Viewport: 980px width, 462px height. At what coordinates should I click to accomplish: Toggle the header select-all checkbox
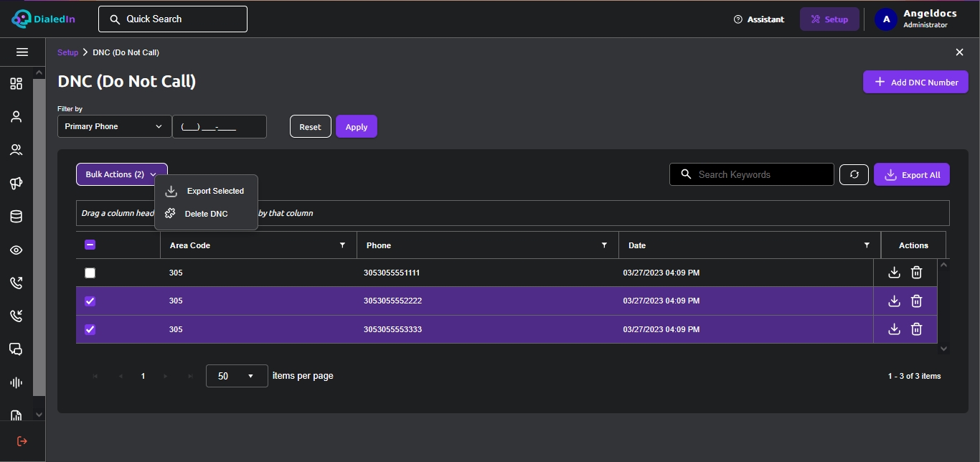click(x=90, y=245)
